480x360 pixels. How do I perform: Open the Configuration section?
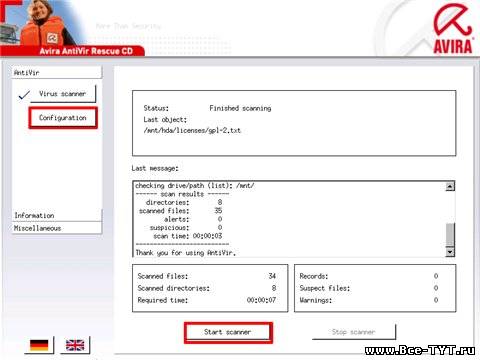(x=63, y=118)
